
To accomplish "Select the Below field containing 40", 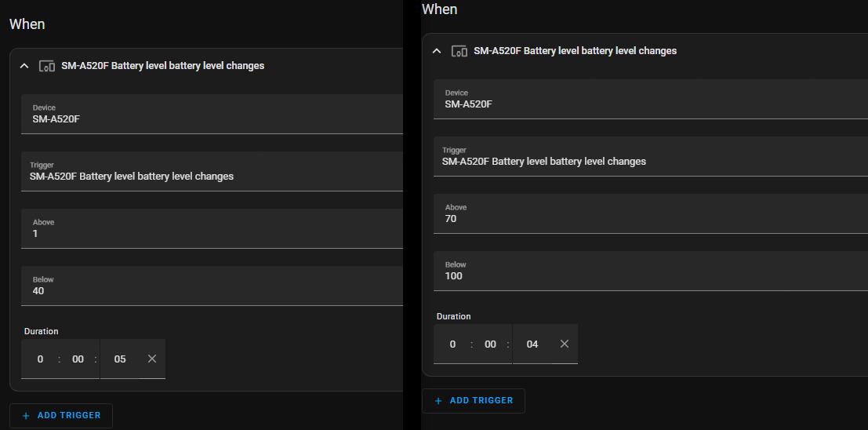I will tap(212, 286).
